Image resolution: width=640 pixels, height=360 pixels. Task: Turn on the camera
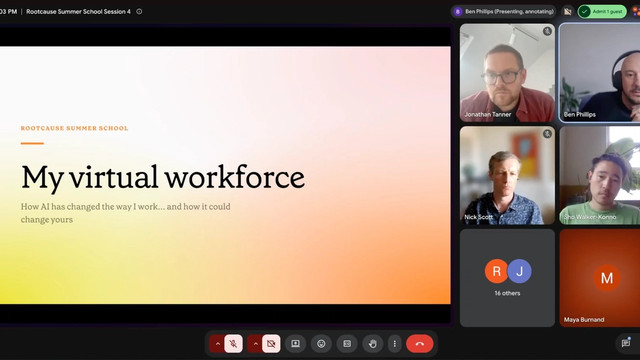(271, 344)
